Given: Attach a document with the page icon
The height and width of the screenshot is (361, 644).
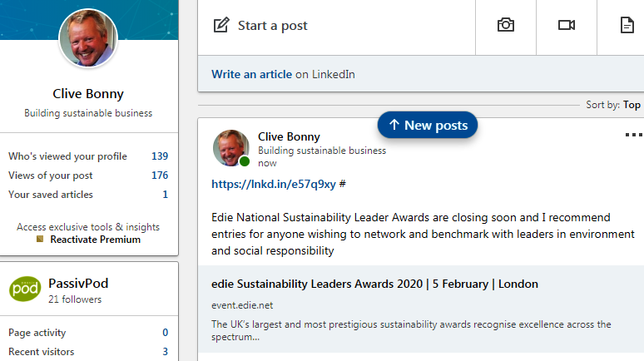Looking at the screenshot, I should 627,25.
